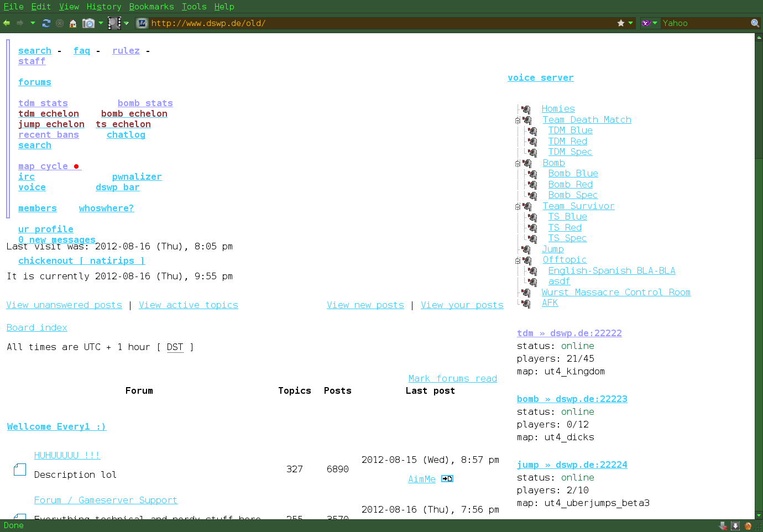The height and width of the screenshot is (532, 763).
Task: Collapse the Offtopic channel tree node
Action: tap(518, 260)
